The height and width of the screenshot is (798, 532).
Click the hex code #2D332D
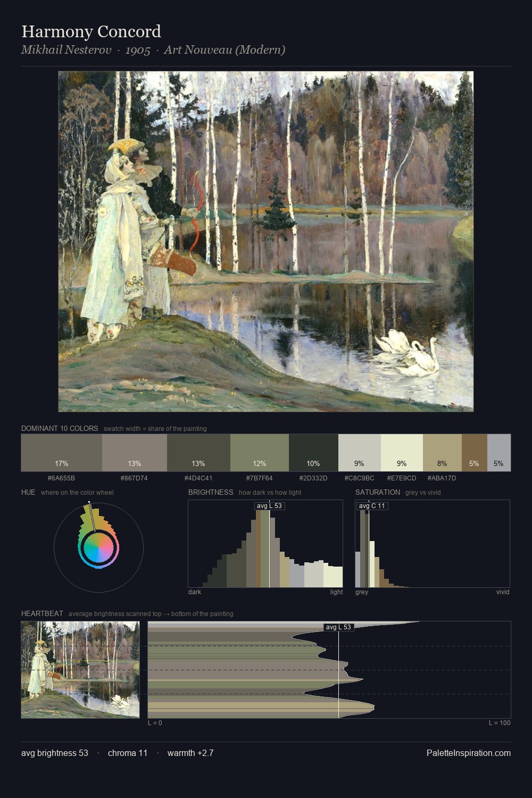[x=313, y=478]
